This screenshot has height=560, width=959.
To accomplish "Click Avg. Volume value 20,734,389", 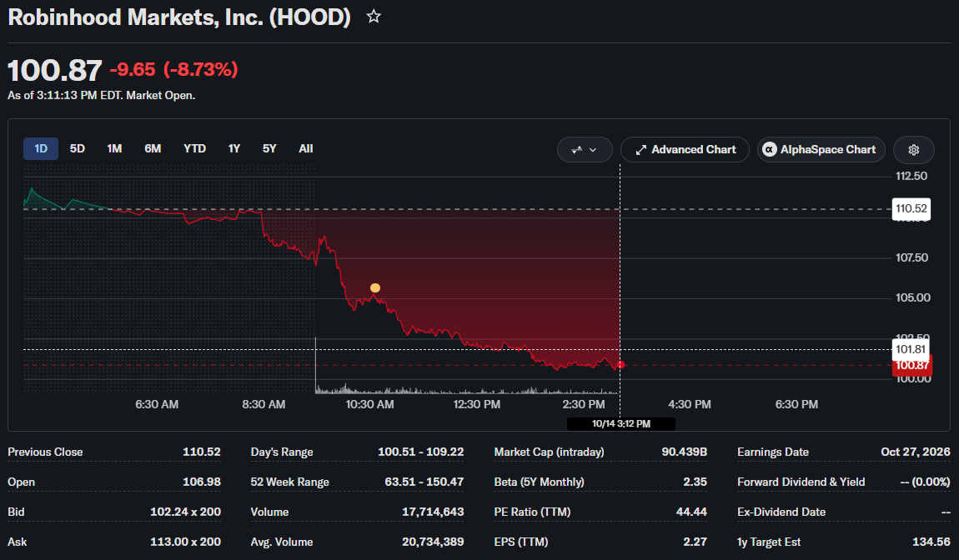I will tap(433, 542).
